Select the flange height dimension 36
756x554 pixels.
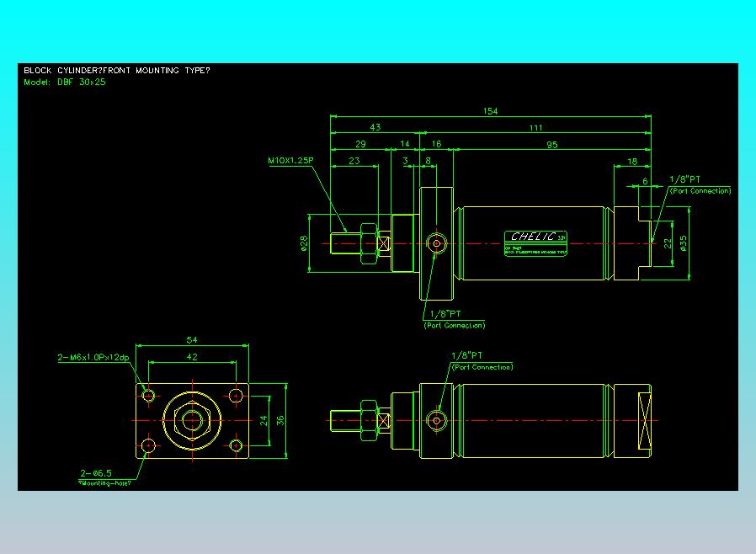280,420
